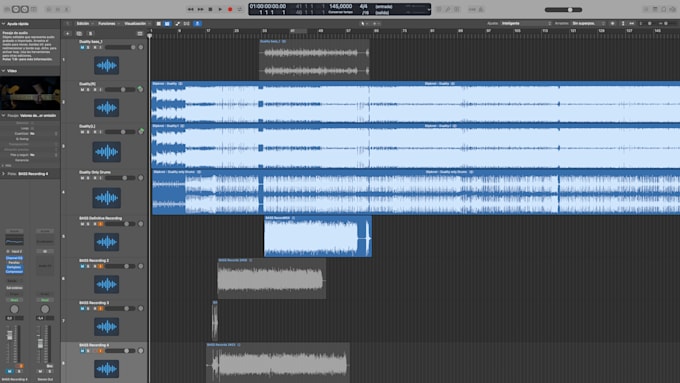Mute the Stereo Out channel strip
680x383 pixels.
(40, 371)
